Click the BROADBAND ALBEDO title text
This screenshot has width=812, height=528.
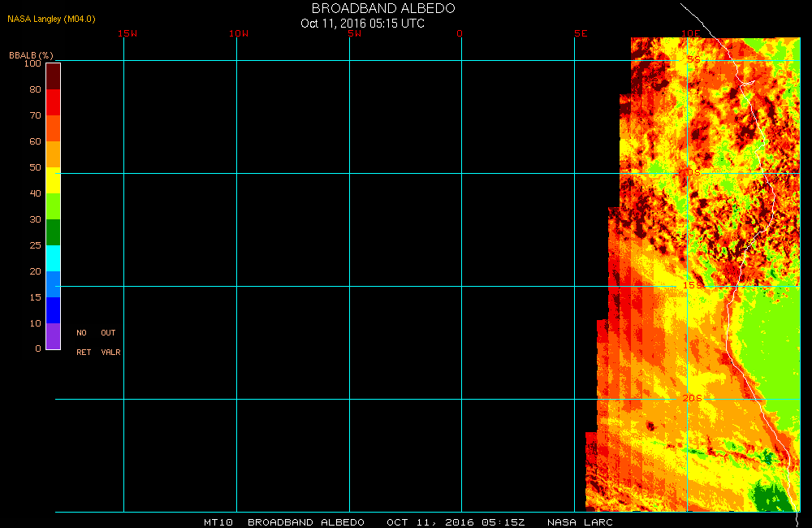pos(383,8)
